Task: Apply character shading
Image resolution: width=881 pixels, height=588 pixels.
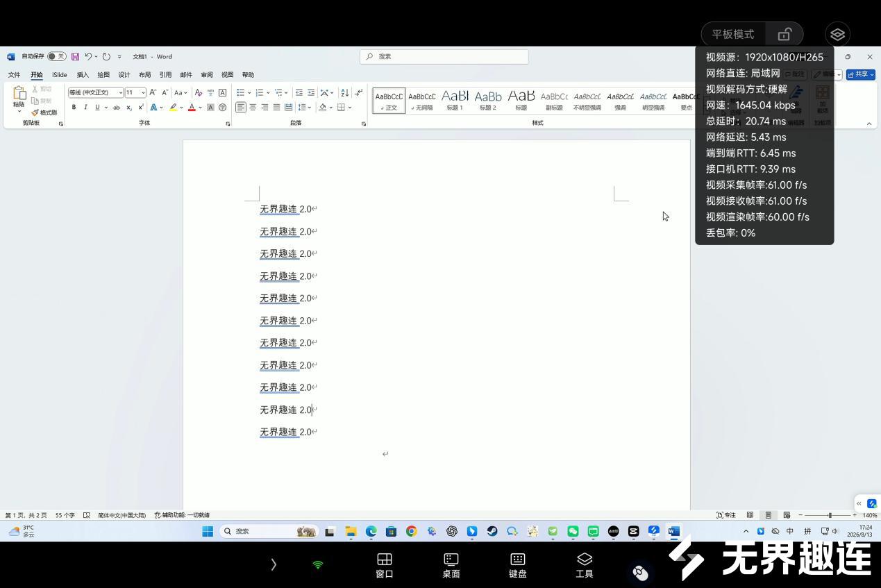Action: pos(210,108)
